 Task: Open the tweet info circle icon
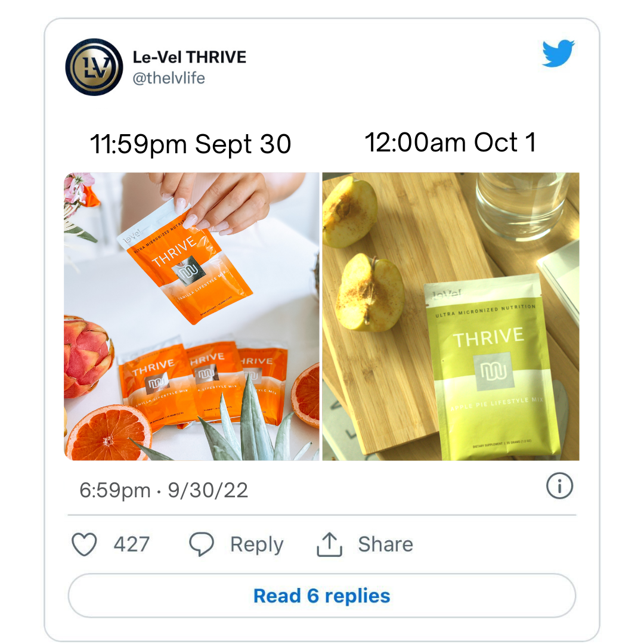pos(559,486)
